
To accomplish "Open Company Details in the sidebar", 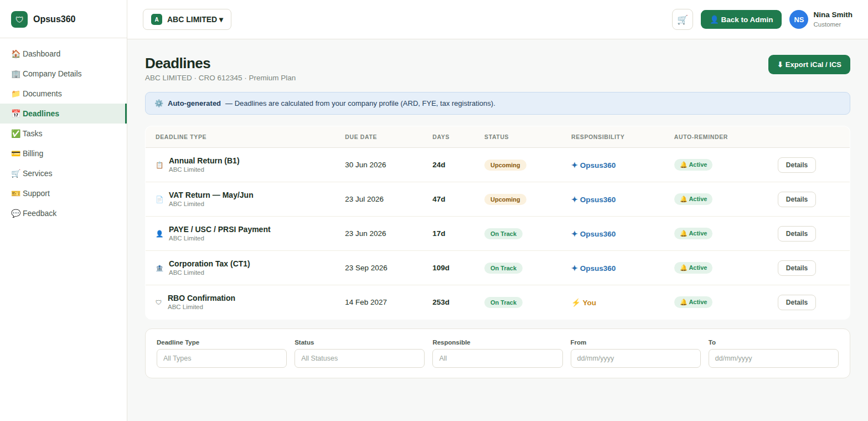I will [64, 74].
